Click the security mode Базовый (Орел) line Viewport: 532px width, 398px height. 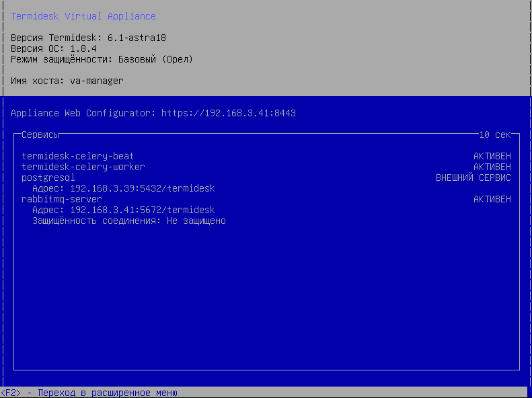point(102,59)
